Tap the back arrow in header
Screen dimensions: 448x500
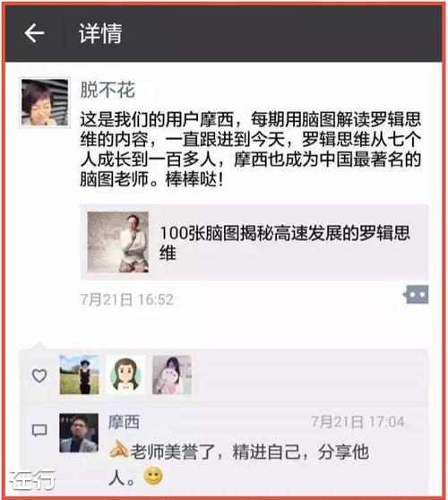34,33
